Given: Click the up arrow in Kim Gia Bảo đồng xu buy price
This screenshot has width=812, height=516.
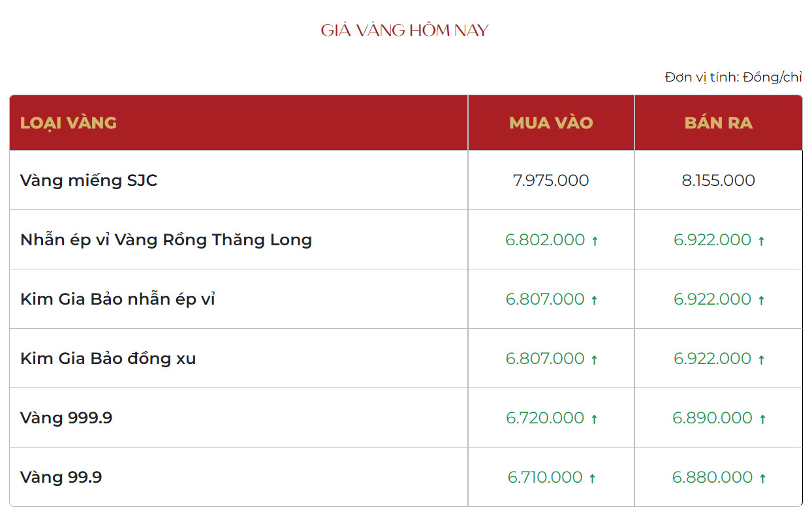Looking at the screenshot, I should pos(594,359).
